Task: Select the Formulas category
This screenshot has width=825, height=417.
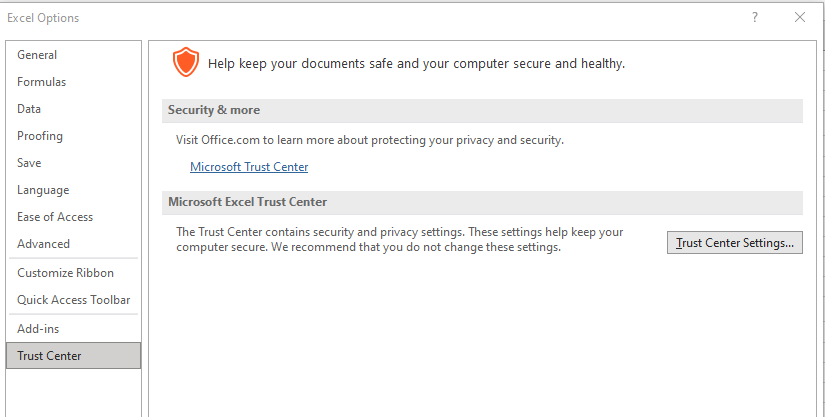Action: coord(41,82)
